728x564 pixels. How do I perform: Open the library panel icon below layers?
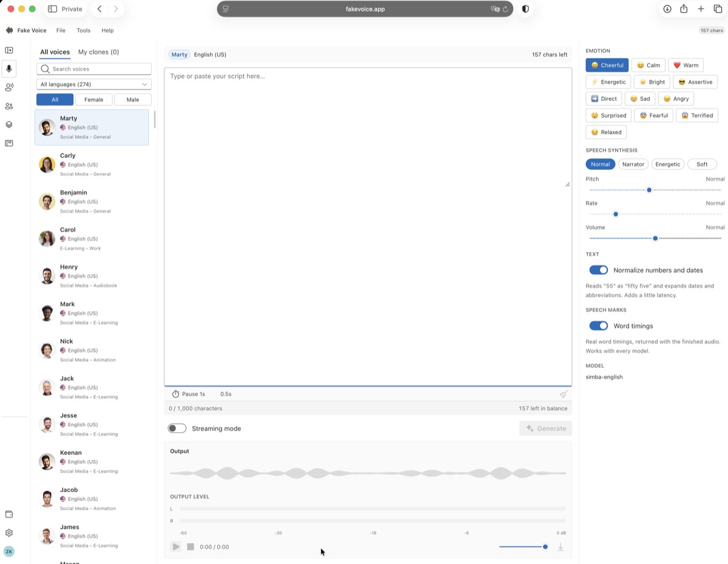(x=9, y=143)
